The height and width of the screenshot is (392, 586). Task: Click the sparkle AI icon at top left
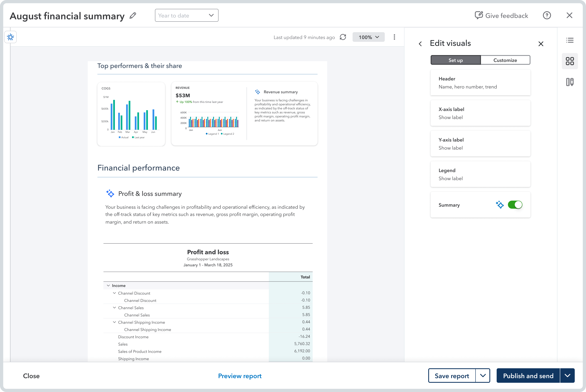10,37
